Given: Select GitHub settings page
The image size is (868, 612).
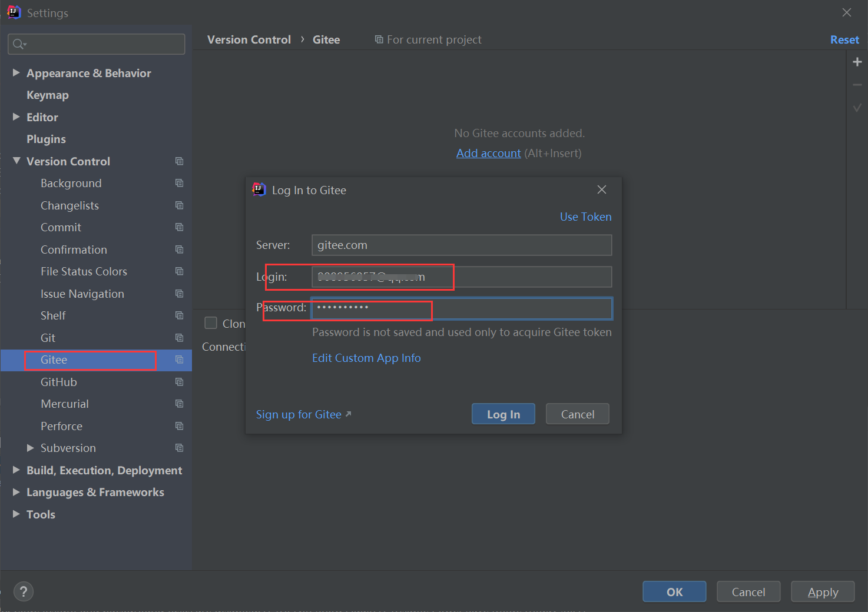Looking at the screenshot, I should pyautogui.click(x=58, y=382).
